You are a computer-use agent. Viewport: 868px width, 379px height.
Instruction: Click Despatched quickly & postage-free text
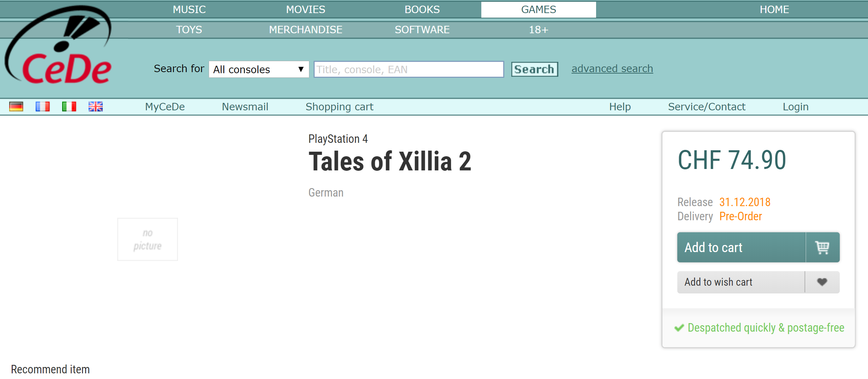(766, 328)
